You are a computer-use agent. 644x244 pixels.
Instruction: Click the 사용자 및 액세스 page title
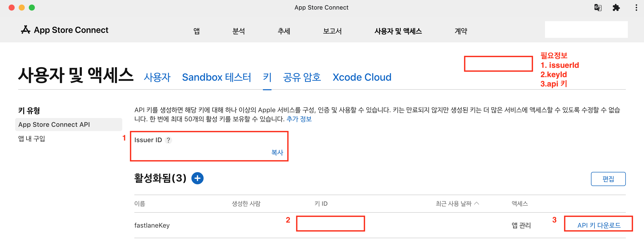pyautogui.click(x=76, y=75)
